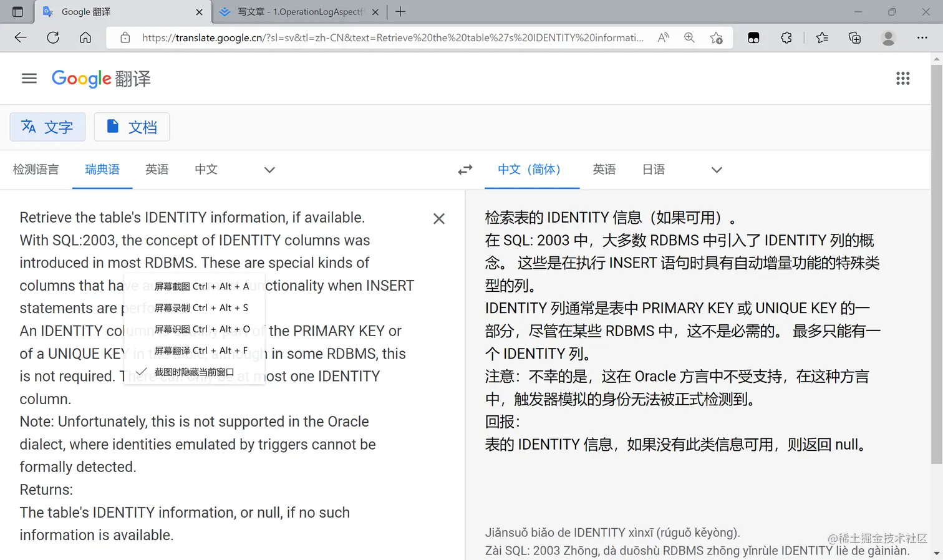This screenshot has height=560, width=943.
Task: Activate the read aloud icon
Action: click(x=664, y=37)
